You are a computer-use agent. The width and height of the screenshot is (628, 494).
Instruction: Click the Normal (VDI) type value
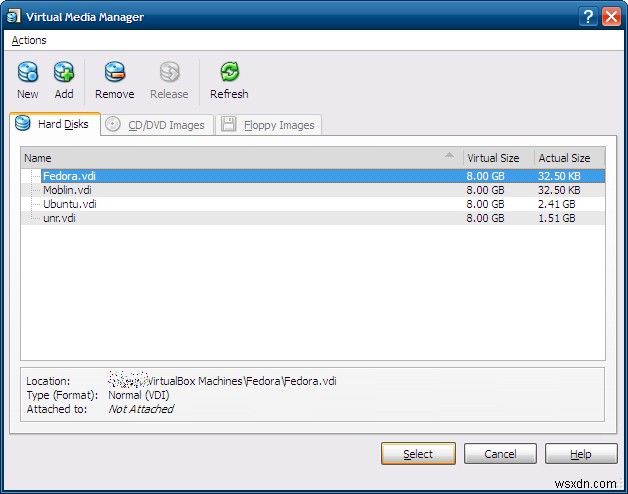pos(139,395)
